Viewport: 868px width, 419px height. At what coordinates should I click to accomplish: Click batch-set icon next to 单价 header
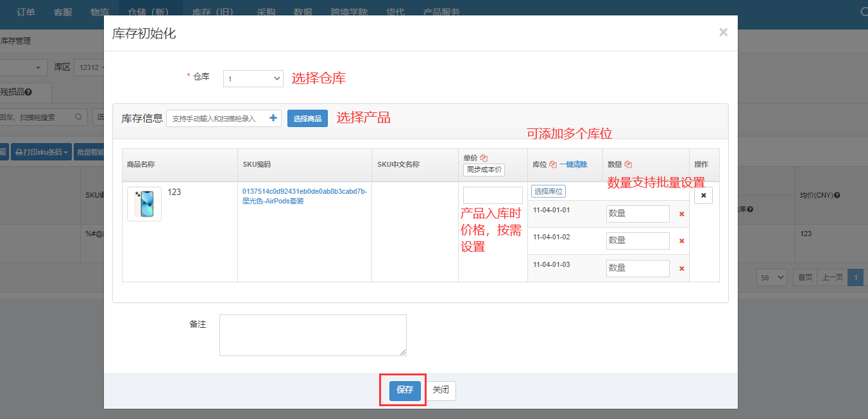484,158
